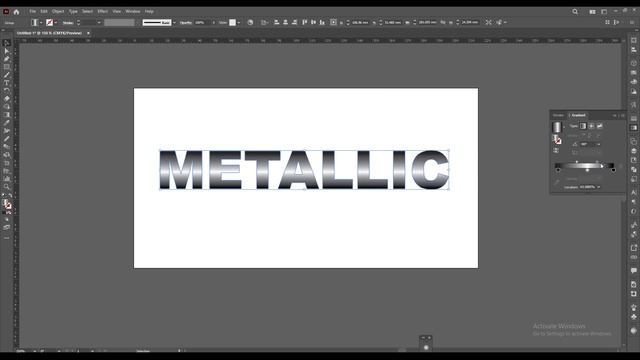640x360 pixels.
Task: Open the Window menu
Action: (x=133, y=11)
